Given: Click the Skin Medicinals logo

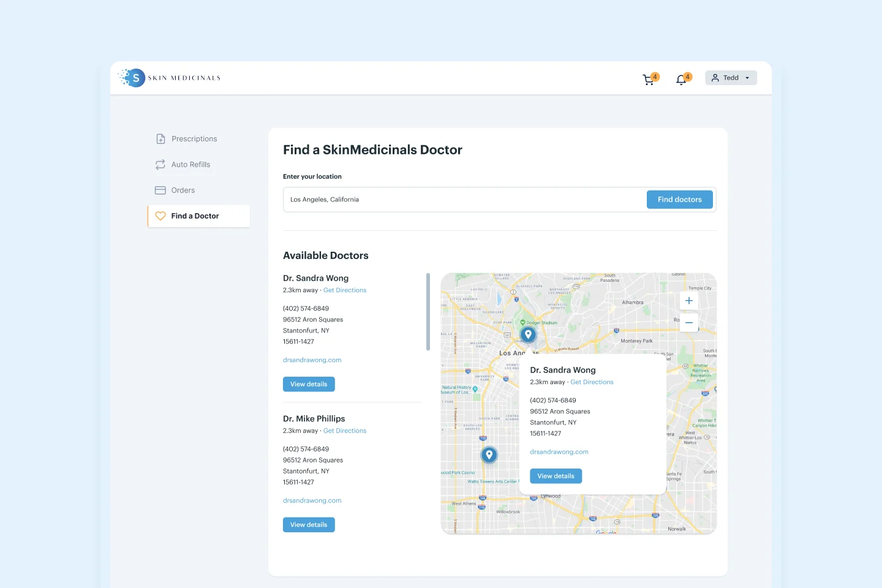Looking at the screenshot, I should point(169,78).
